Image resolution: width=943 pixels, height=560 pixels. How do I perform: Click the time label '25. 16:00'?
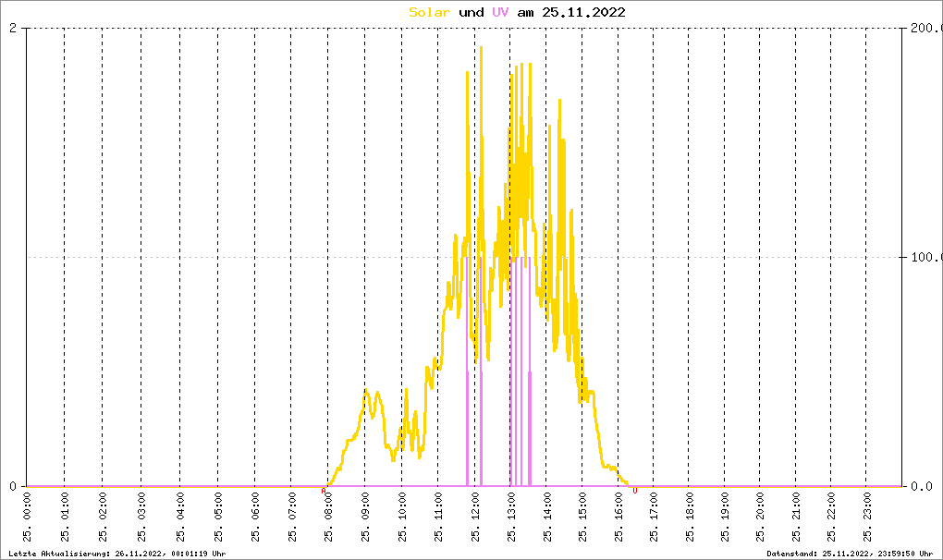pyautogui.click(x=618, y=517)
